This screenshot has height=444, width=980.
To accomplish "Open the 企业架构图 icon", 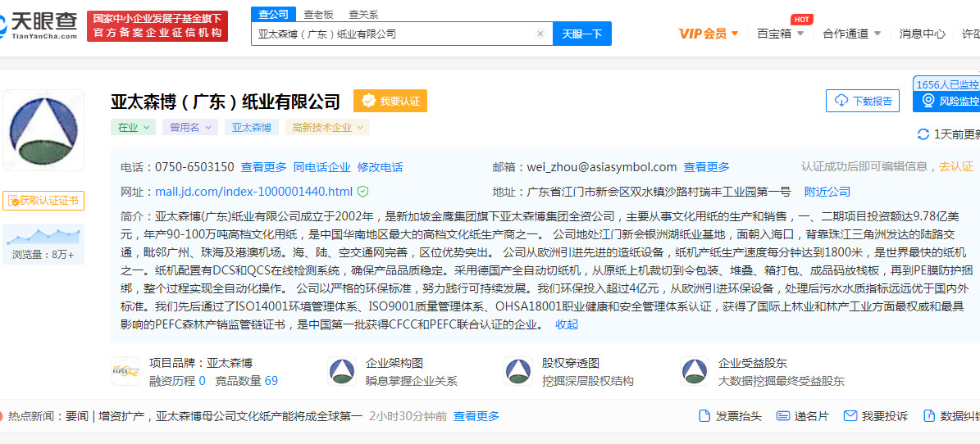I will pos(342,372).
